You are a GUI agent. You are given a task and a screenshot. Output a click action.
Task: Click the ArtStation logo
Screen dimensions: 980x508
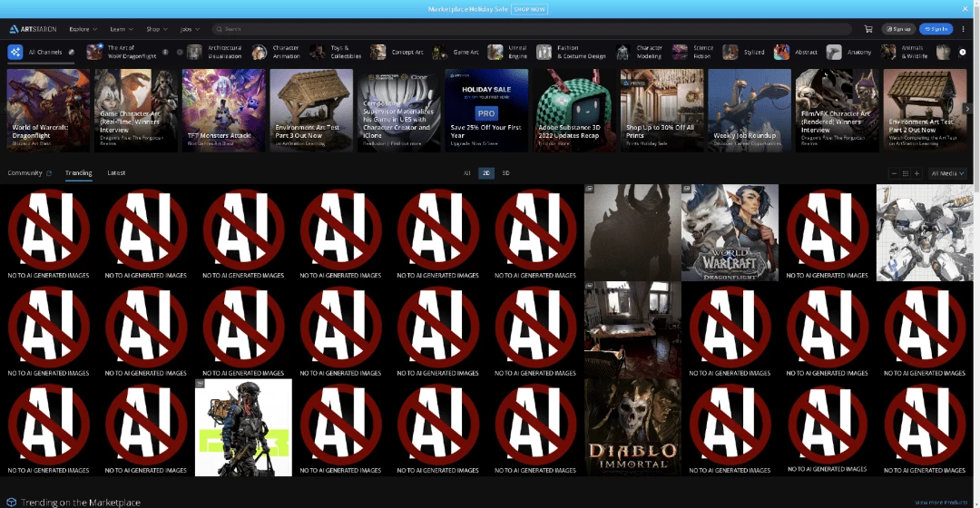34,29
